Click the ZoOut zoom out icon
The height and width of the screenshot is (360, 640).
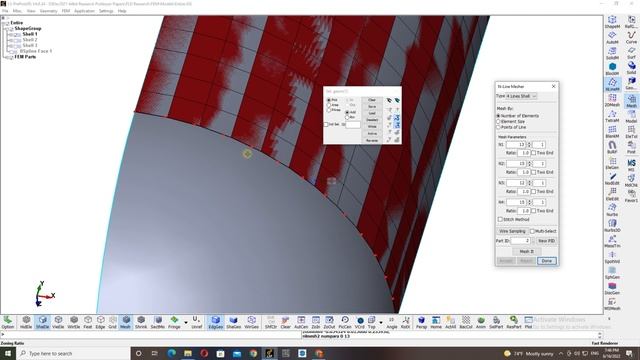tap(329, 322)
